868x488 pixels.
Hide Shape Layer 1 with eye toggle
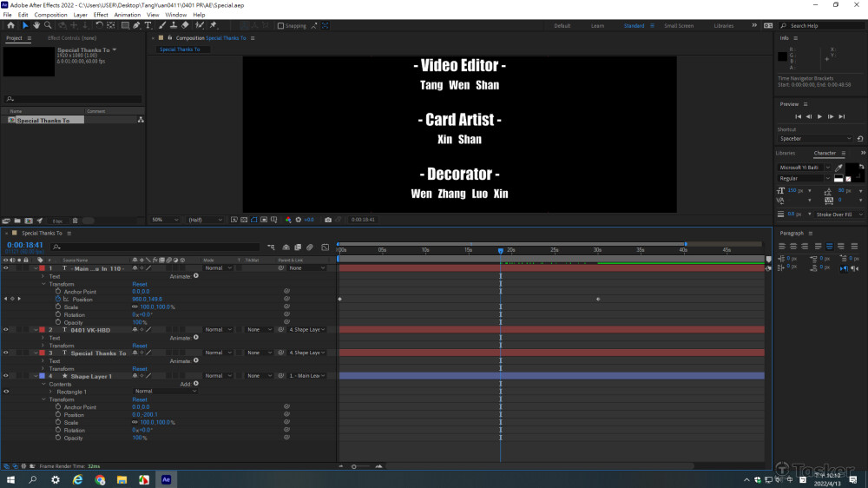click(x=5, y=376)
